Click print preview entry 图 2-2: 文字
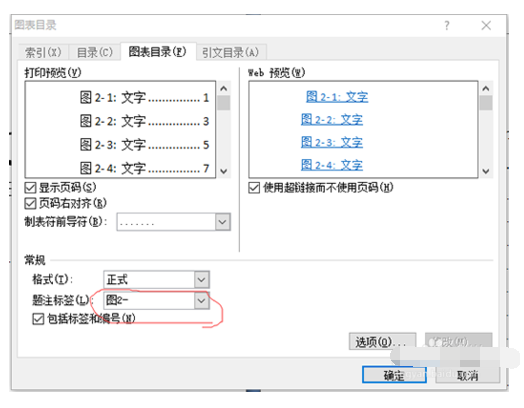 tap(144, 121)
